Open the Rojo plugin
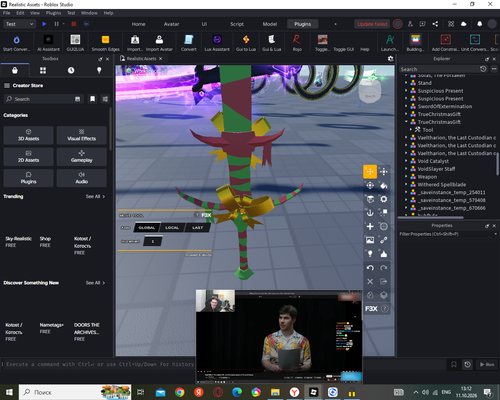Viewport: 500px width, 400px height. [297, 43]
